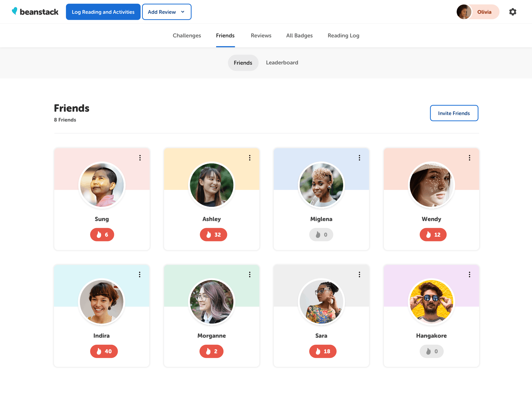Screen dimensions: 532x399
Task: Click the beanstack logo
Action: coord(35,12)
